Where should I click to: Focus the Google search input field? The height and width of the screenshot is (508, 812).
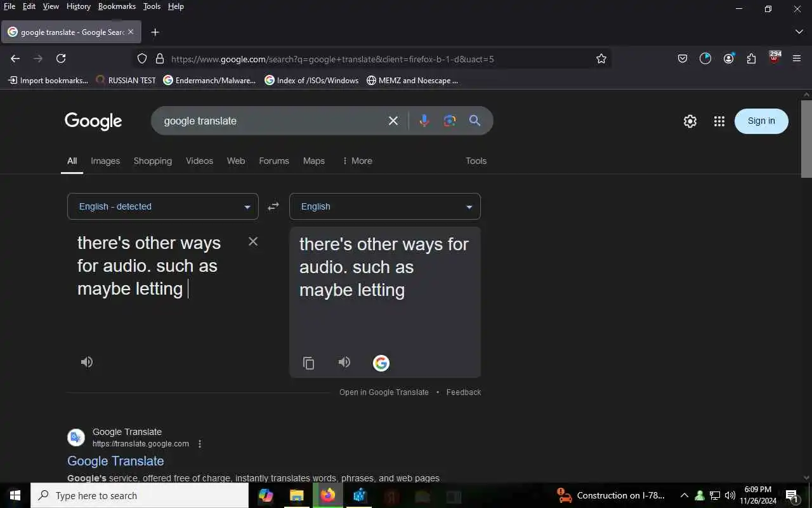click(x=270, y=121)
